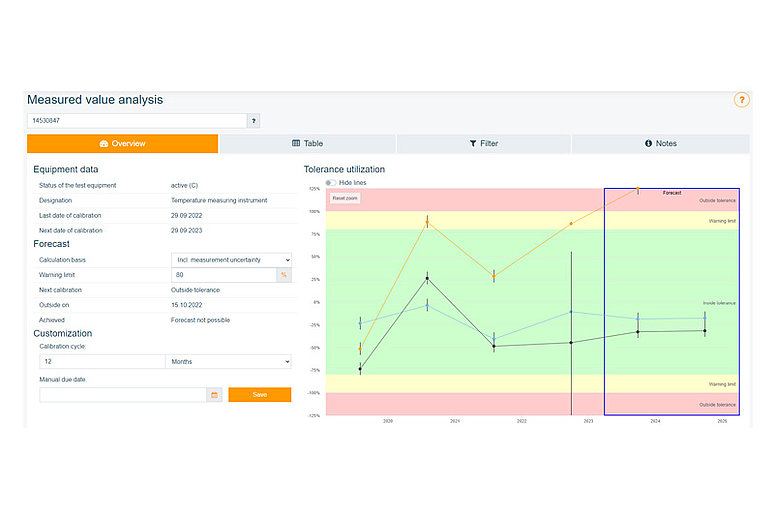Open the orange help icon top right

741,100
